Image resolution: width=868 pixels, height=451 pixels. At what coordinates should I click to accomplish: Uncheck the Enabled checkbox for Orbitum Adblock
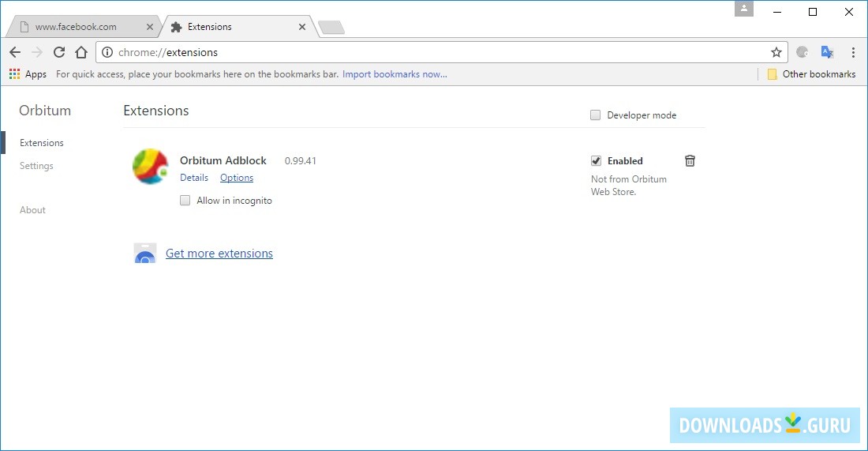click(x=597, y=161)
